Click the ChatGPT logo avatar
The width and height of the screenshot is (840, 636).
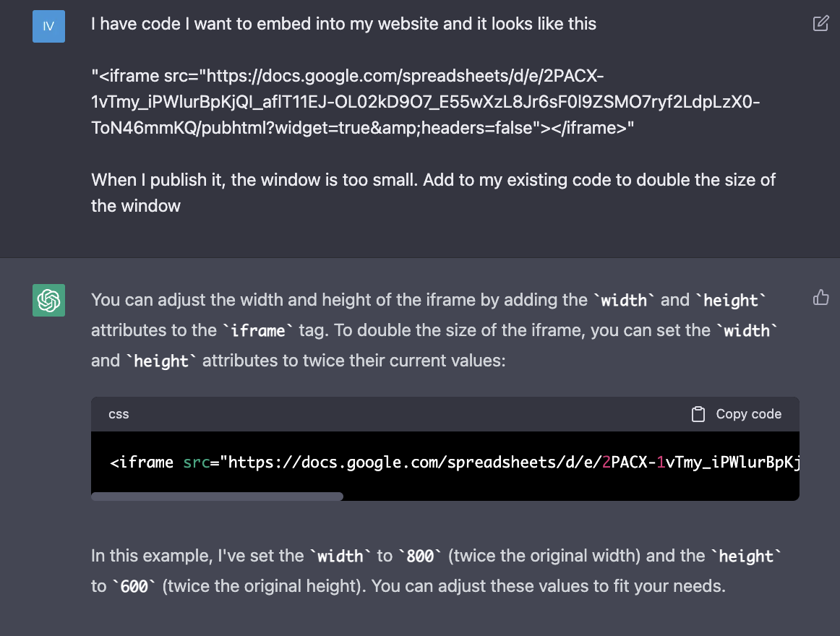48,300
